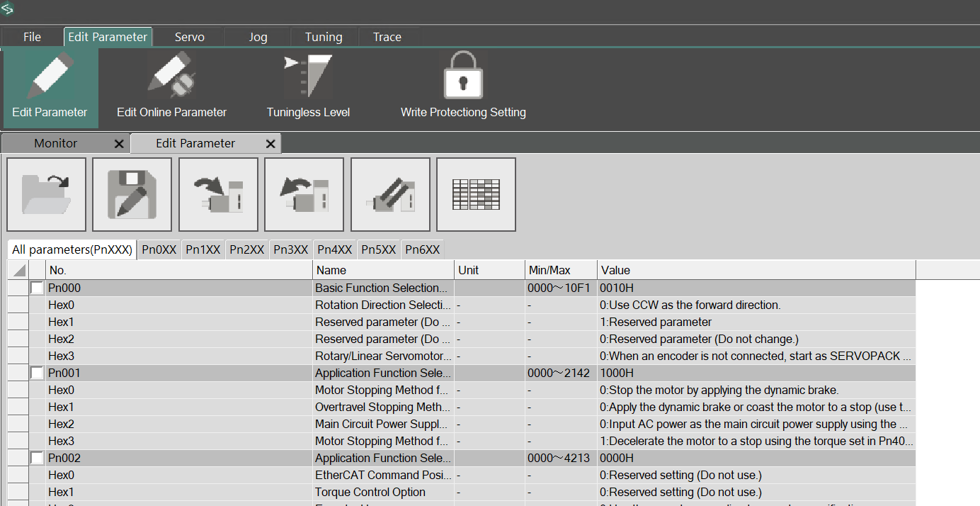Click the open parameter file folder icon
The height and width of the screenshot is (506, 980).
(x=47, y=194)
